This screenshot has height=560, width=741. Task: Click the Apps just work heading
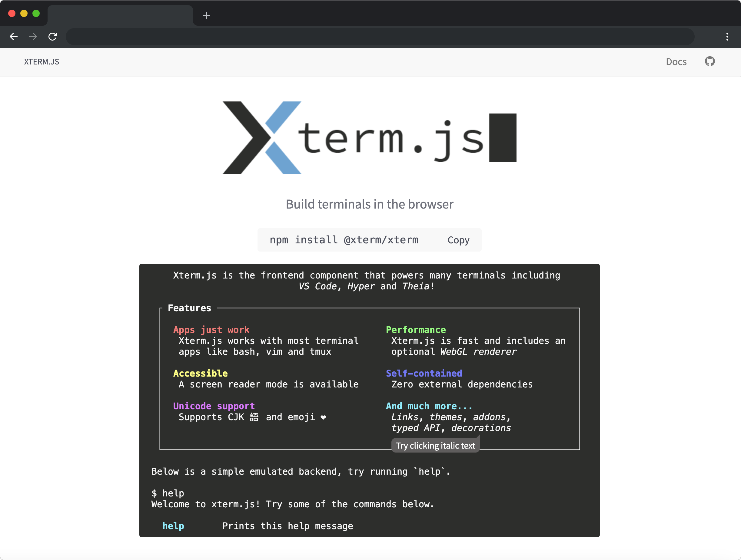(x=211, y=330)
